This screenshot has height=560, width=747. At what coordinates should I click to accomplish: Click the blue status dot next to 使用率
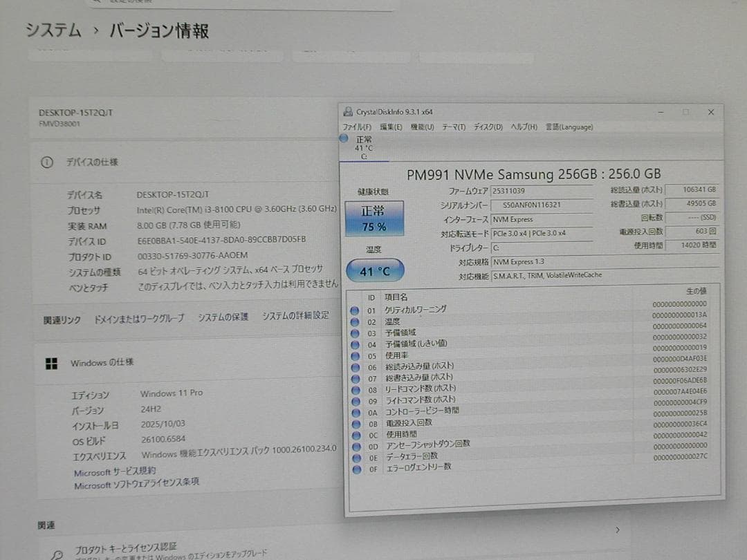(x=356, y=355)
